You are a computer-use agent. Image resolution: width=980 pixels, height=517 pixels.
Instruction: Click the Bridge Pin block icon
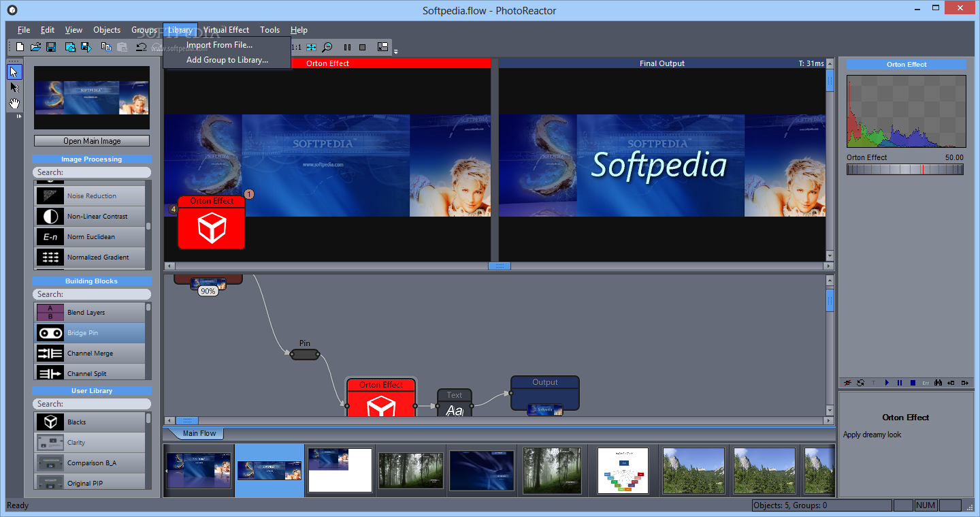[x=50, y=332]
